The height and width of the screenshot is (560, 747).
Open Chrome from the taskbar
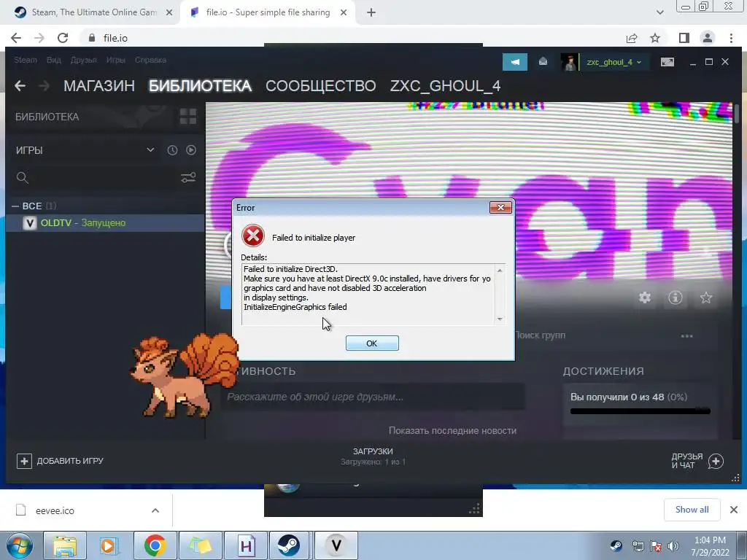155,545
